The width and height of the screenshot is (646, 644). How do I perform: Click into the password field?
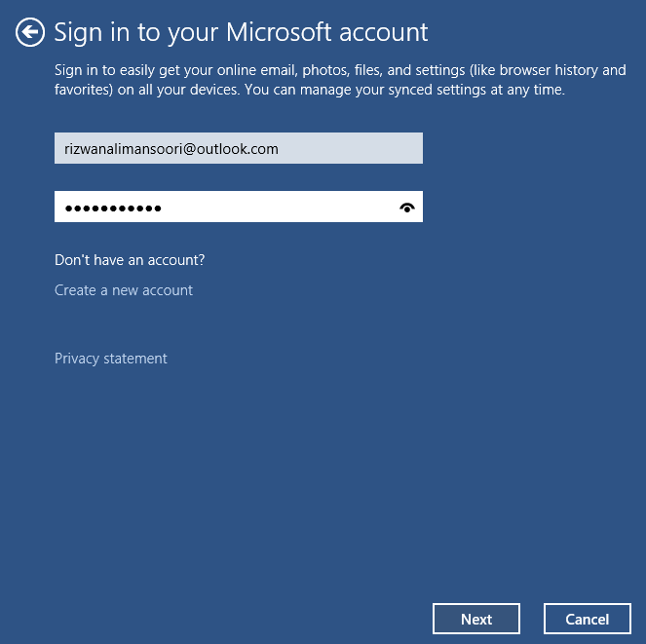pos(239,207)
